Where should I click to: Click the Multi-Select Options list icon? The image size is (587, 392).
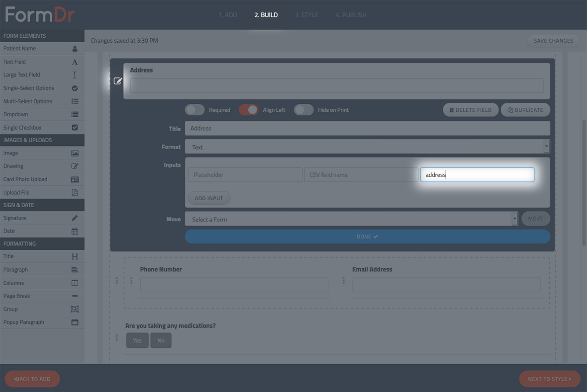[75, 101]
